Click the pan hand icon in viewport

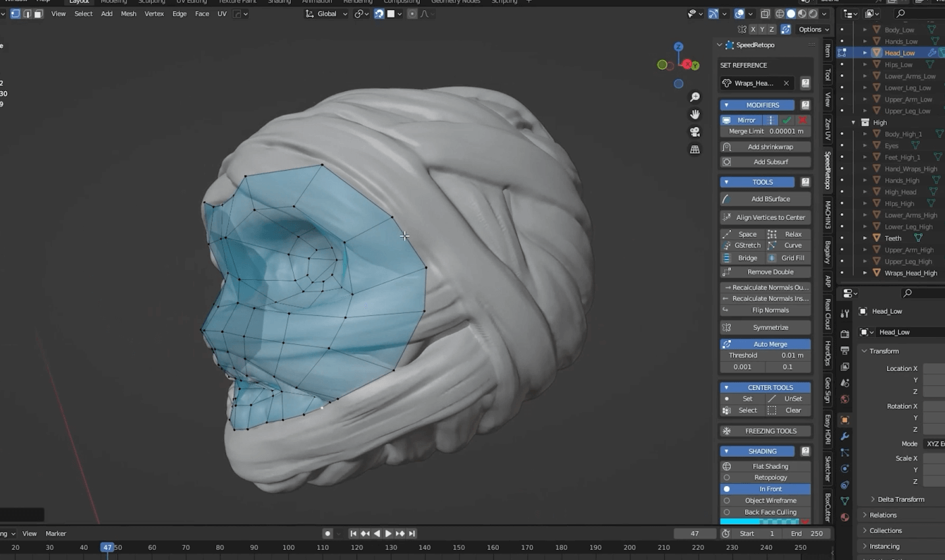695,115
